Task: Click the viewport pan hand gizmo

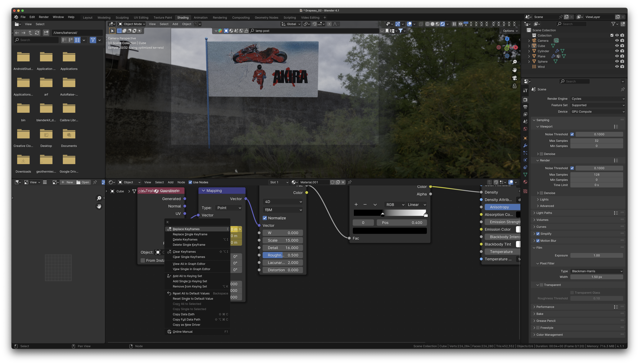Action: (x=514, y=70)
